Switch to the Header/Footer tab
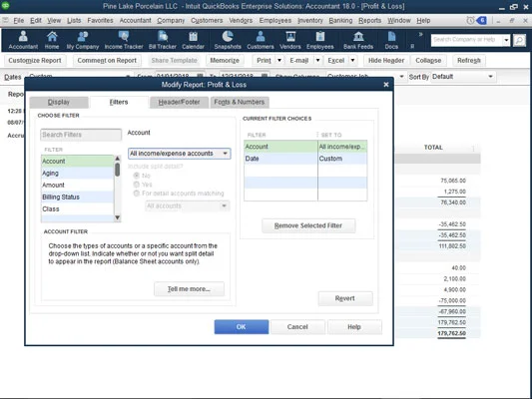The image size is (532, 399). click(x=179, y=102)
